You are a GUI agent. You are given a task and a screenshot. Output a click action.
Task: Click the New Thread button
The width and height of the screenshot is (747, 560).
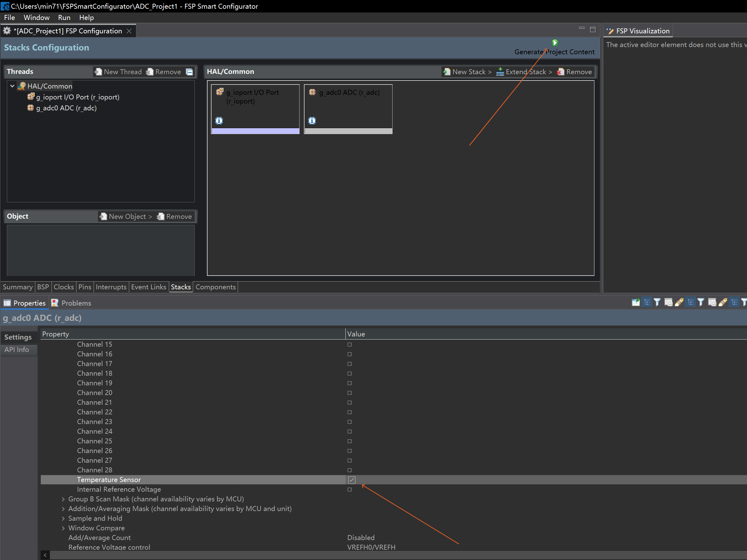coord(118,72)
